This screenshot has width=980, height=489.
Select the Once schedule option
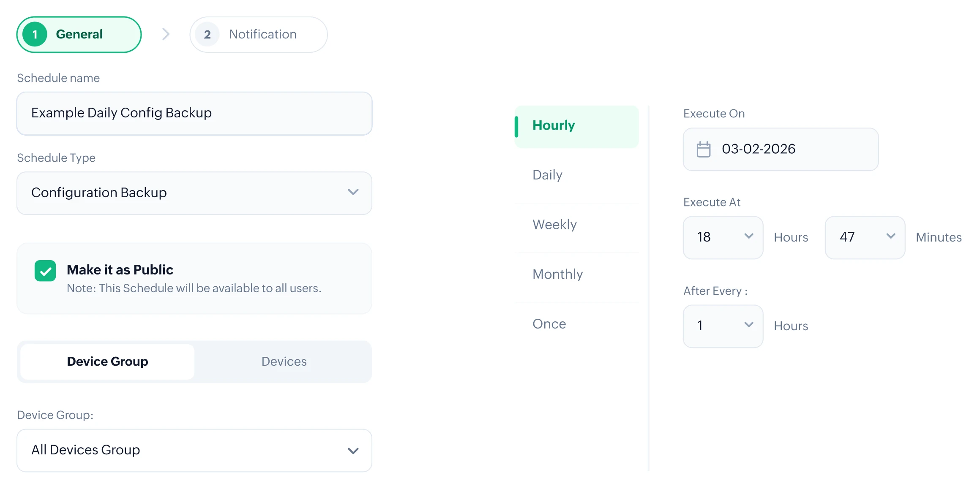point(549,323)
